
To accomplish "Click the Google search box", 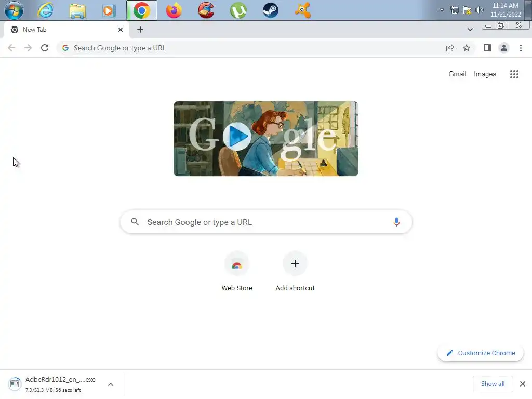I will tap(267, 222).
